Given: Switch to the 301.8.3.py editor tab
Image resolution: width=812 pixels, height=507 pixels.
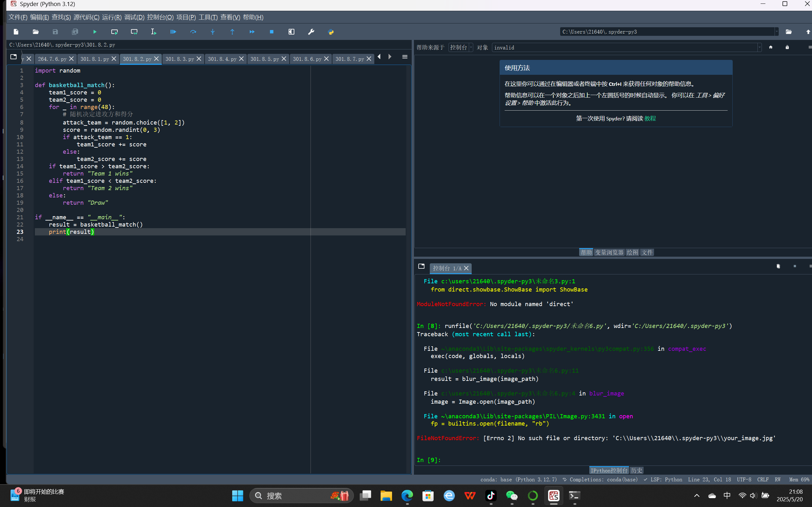Looking at the screenshot, I should (x=180, y=59).
